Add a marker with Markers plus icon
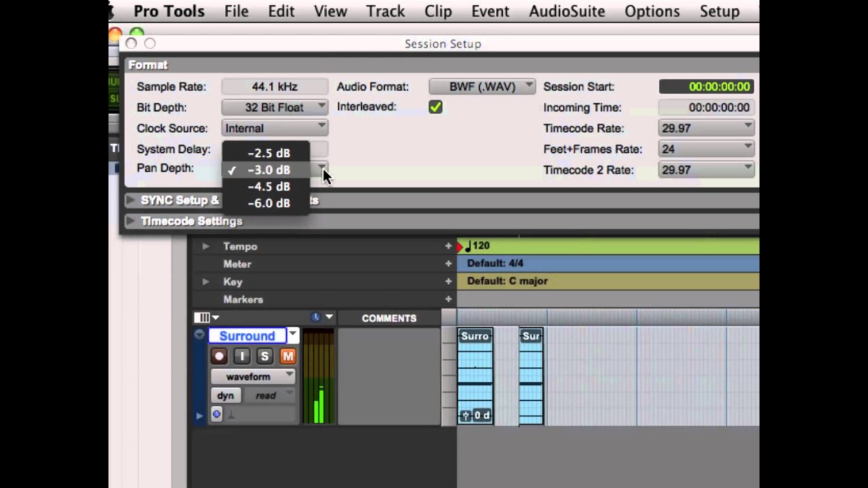This screenshot has height=488, width=868. click(448, 299)
